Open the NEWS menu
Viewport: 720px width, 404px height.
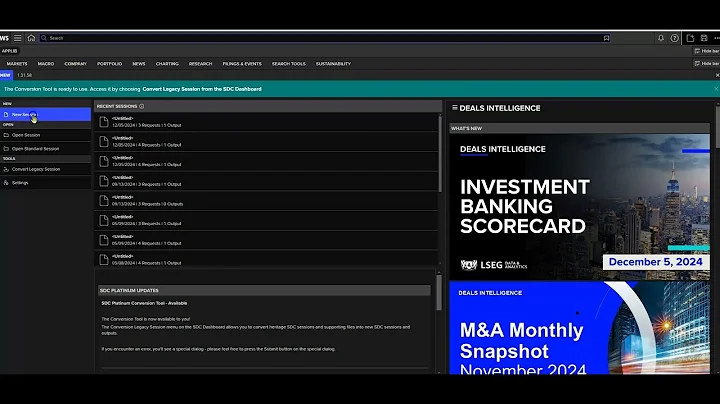139,64
